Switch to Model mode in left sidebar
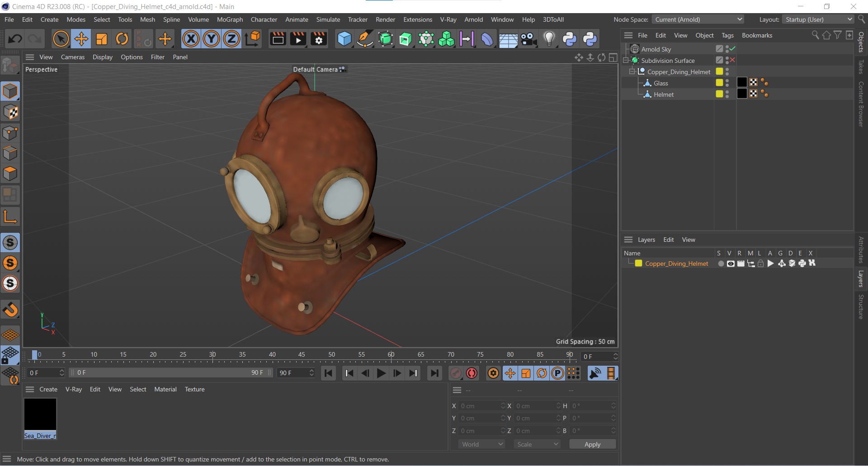The width and height of the screenshot is (868, 466). [10, 92]
